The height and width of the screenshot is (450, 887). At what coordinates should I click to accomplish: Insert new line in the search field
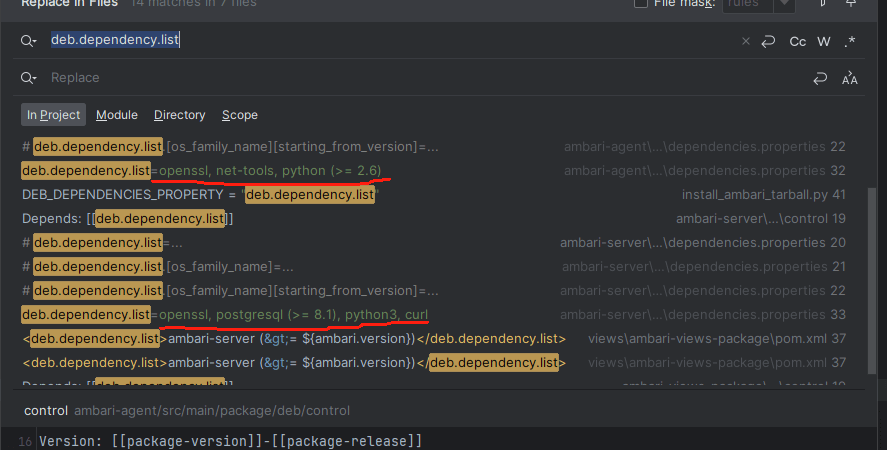tap(768, 41)
